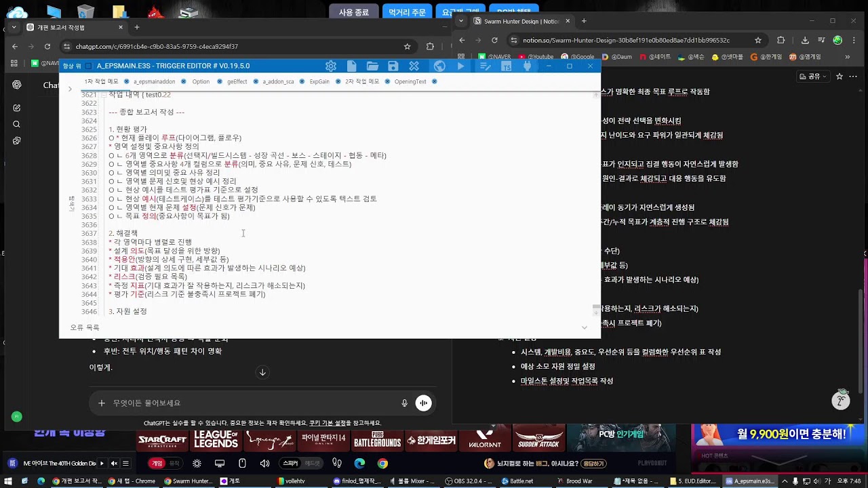Open Chrome extensions puzzle icon in Notion window
This screenshot has height=488, width=868.
(x=781, y=40)
